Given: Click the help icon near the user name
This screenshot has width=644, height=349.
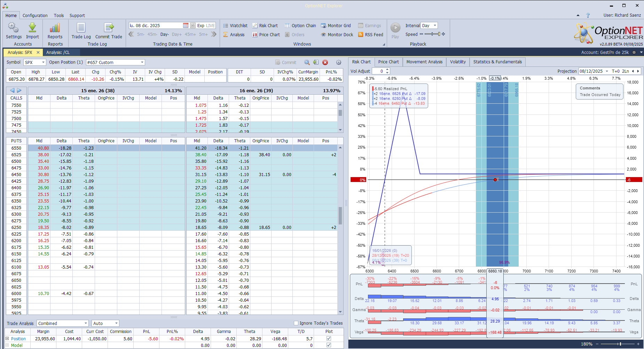Looking at the screenshot, I should 588,15.
